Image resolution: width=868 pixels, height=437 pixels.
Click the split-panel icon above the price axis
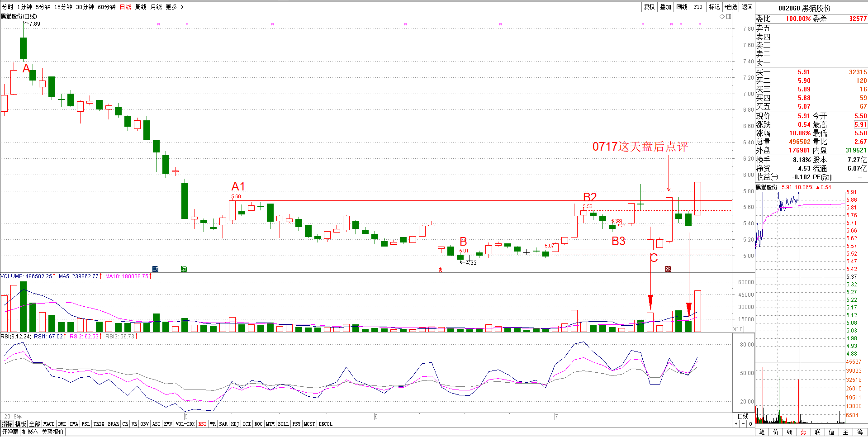729,17
